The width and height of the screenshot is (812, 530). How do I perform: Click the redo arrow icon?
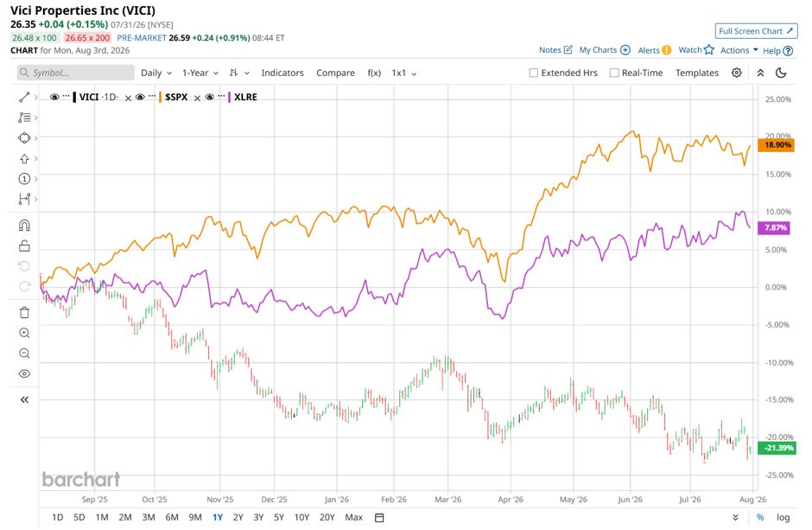[24, 286]
